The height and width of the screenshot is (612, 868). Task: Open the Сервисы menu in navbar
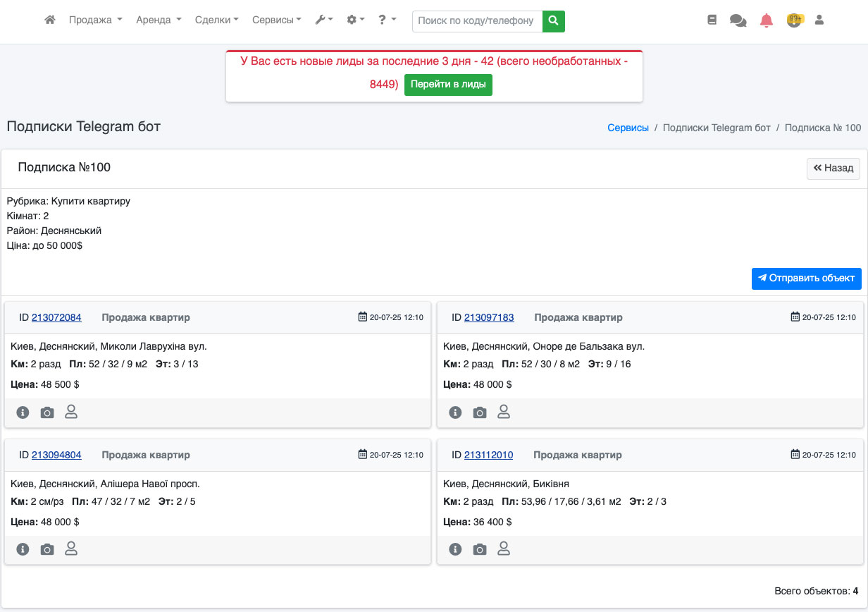click(x=277, y=20)
